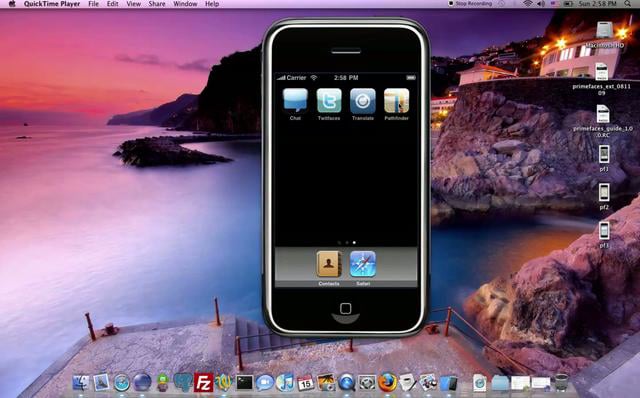Open the Help menu
The height and width of the screenshot is (398, 640).
[x=212, y=4]
